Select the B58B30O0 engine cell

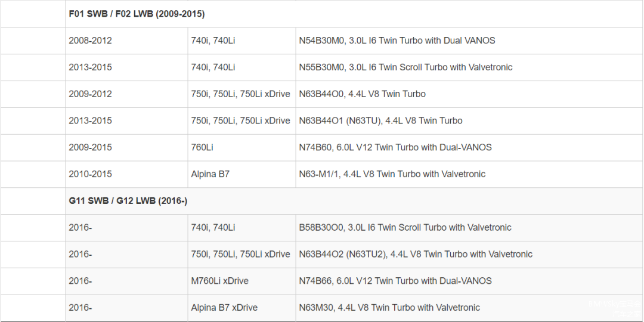point(405,228)
